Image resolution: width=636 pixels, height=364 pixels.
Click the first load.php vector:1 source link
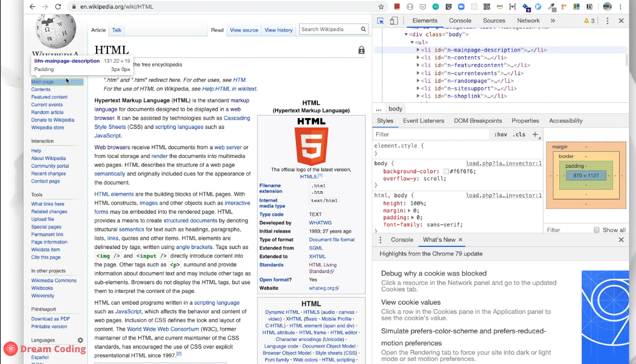pyautogui.click(x=504, y=164)
